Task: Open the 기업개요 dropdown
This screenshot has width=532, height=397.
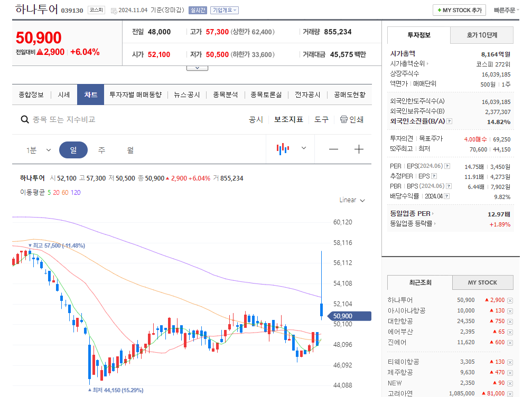Action: pos(225,10)
